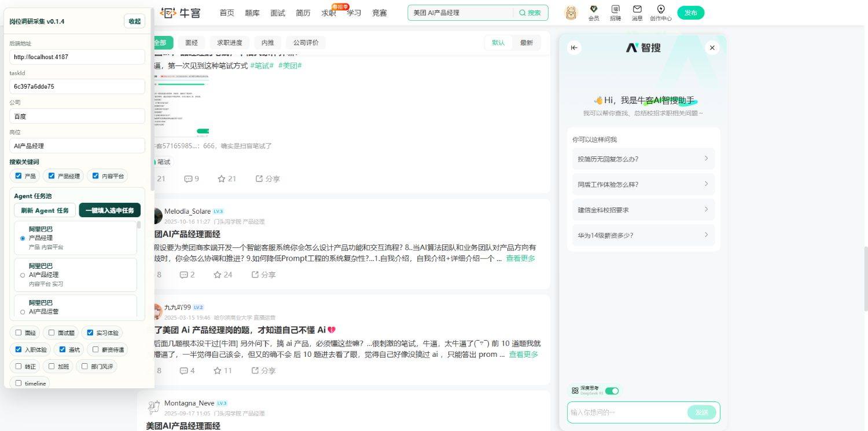Check the 加班 checkbox
868x431 pixels.
(x=52, y=366)
